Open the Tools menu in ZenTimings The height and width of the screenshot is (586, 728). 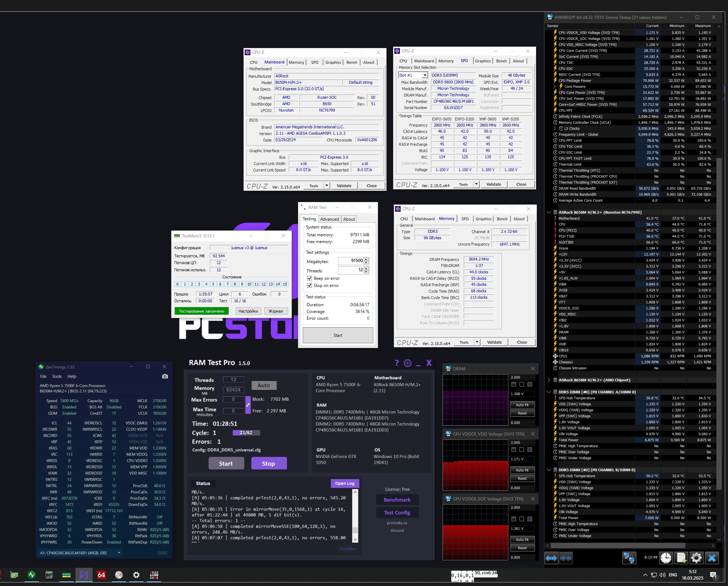57,376
